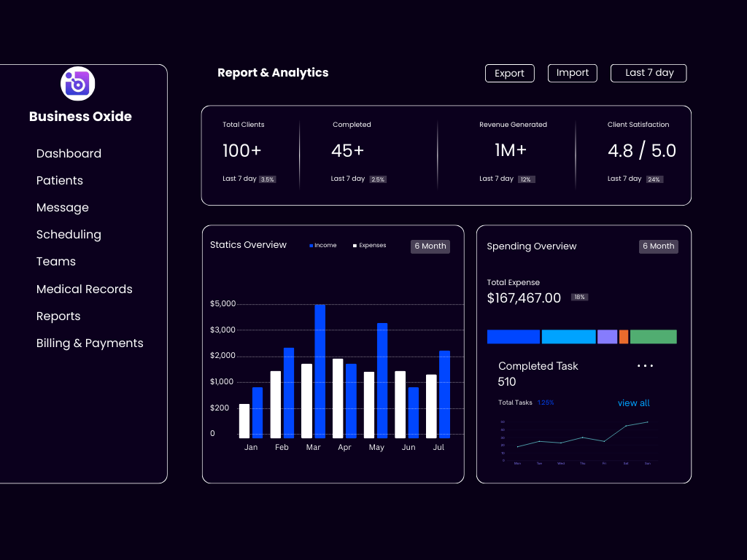Follow the view all link
Image resolution: width=747 pixels, height=560 pixels.
pos(633,403)
